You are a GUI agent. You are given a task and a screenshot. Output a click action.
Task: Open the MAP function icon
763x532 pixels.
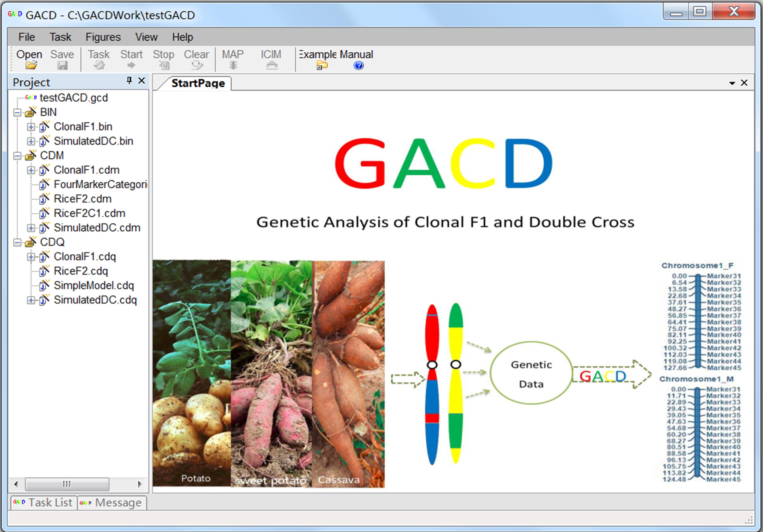(233, 65)
